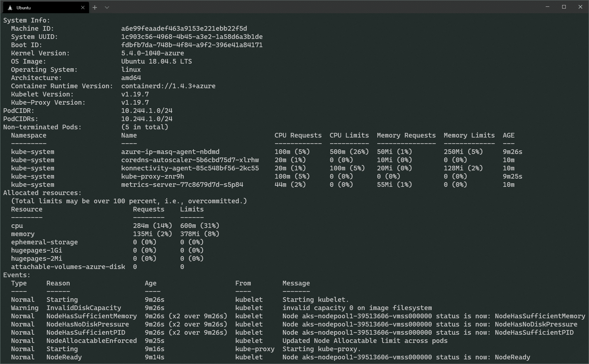Maximize the terminal window
The width and height of the screenshot is (589, 364).
tap(564, 7)
